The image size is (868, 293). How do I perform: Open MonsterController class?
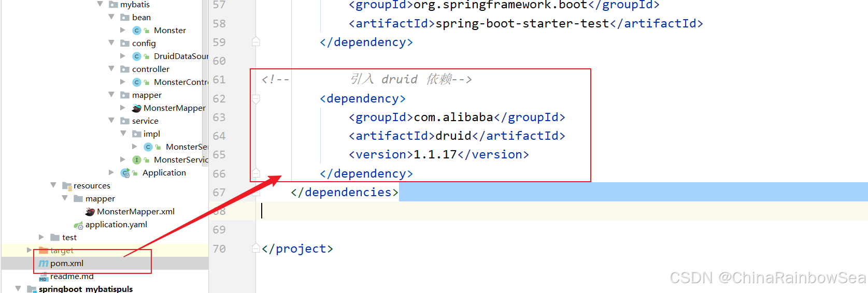coord(180,82)
